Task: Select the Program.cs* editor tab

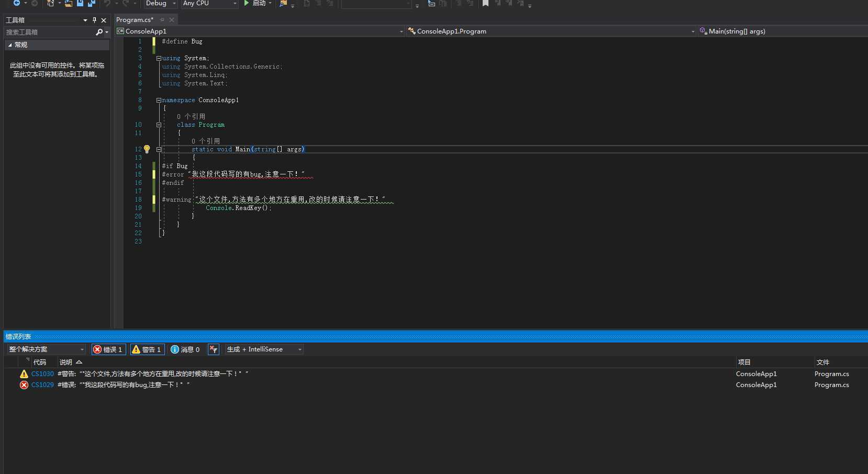Action: (135, 20)
